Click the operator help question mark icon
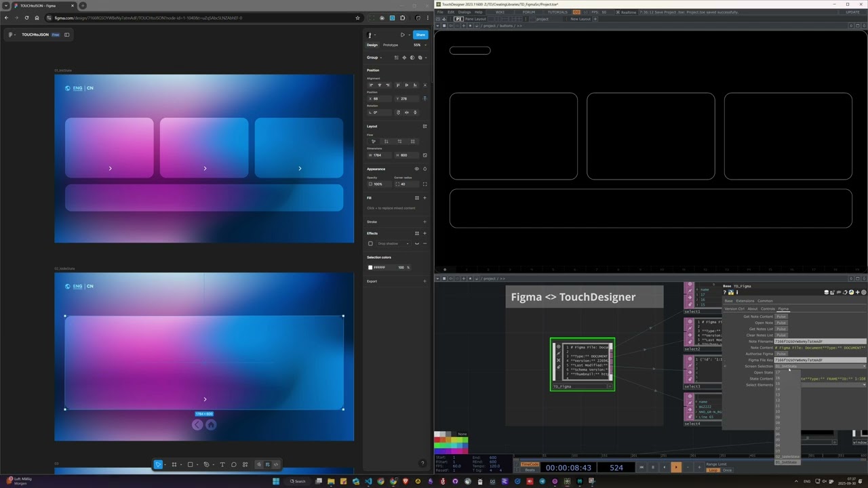Image resolution: width=868 pixels, height=488 pixels. [726, 293]
